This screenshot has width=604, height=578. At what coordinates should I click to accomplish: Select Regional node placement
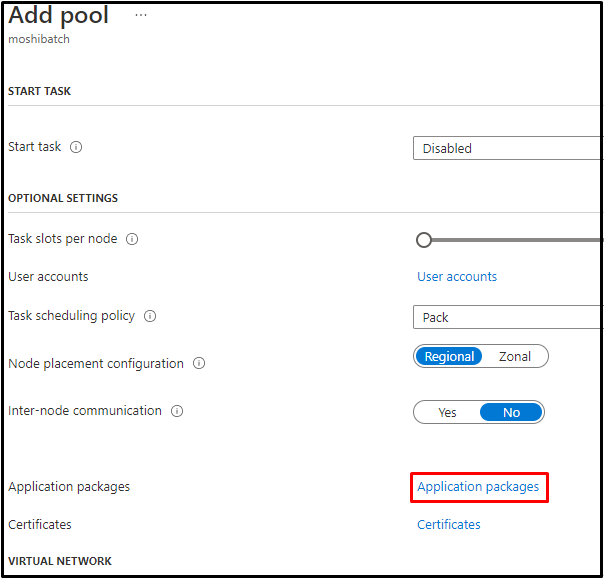[x=449, y=356]
